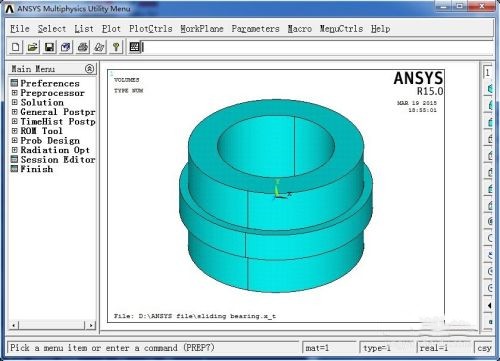Click the Main Menu panel title
Image resolution: width=500 pixels, height=361 pixels.
pos(33,69)
